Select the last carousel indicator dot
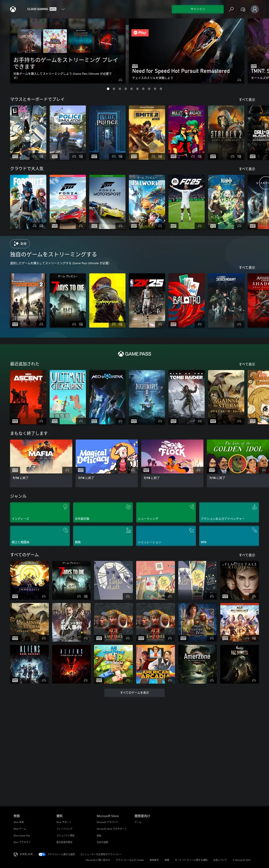This screenshot has width=269, height=868. 161,89
